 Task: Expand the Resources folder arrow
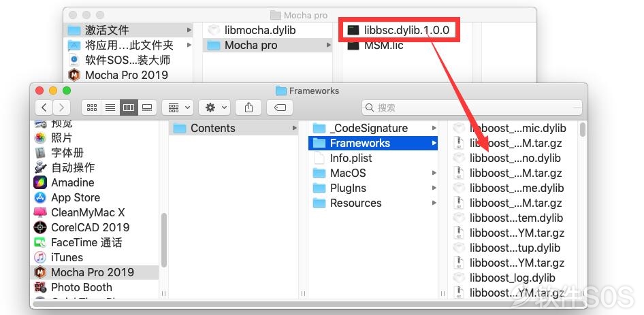[x=434, y=203]
